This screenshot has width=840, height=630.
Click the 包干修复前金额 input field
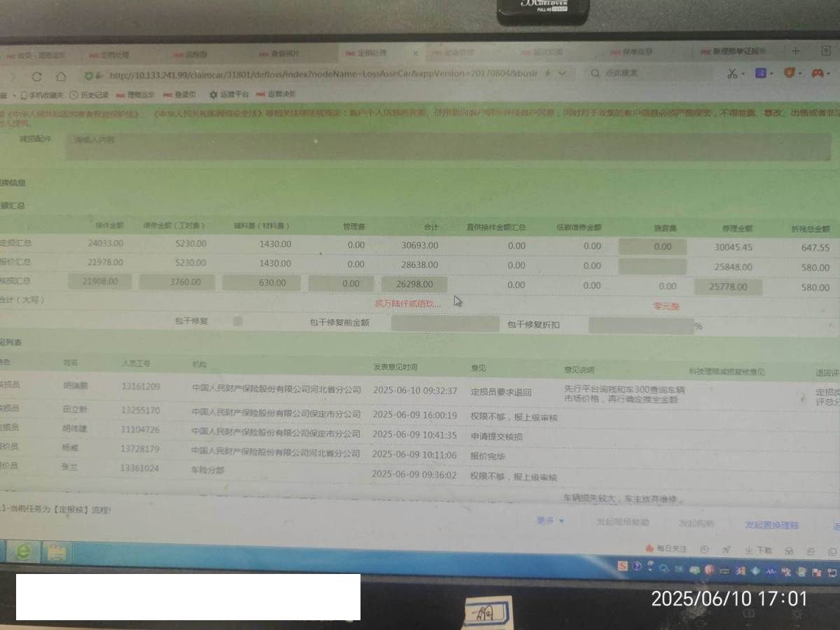444,324
